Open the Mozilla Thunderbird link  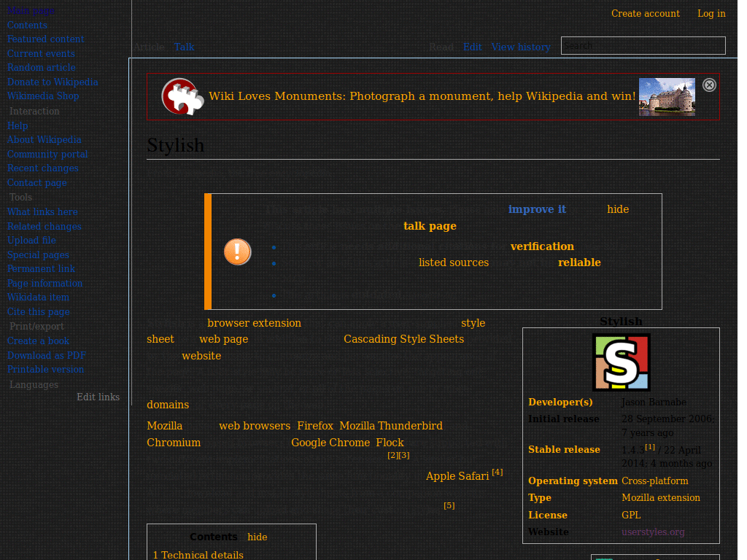tap(391, 426)
